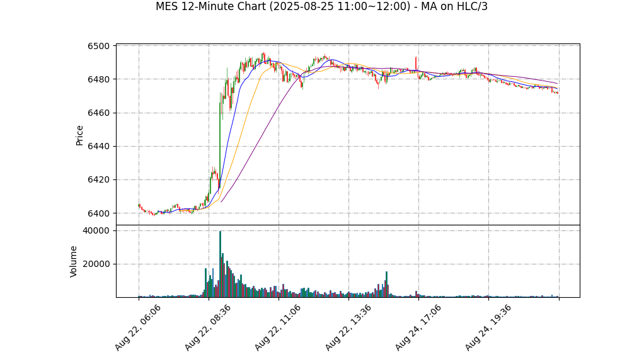This screenshot has width=644, height=362.
Task: Click the 6480 price tick label
Action: [x=98, y=79]
